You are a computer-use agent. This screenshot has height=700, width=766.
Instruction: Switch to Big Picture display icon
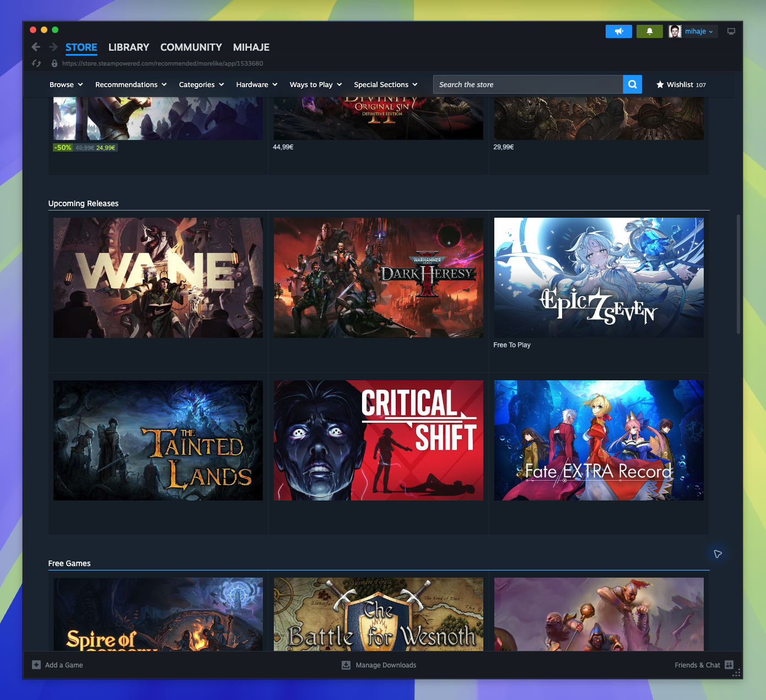click(x=731, y=31)
